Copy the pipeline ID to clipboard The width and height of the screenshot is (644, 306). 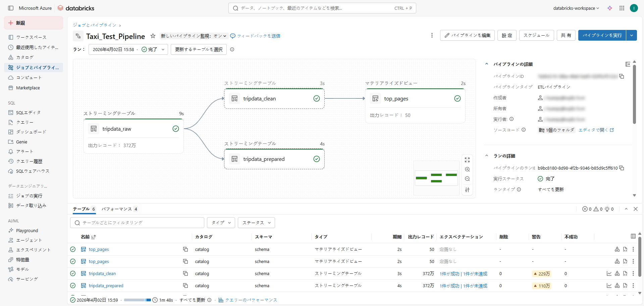tap(622, 76)
